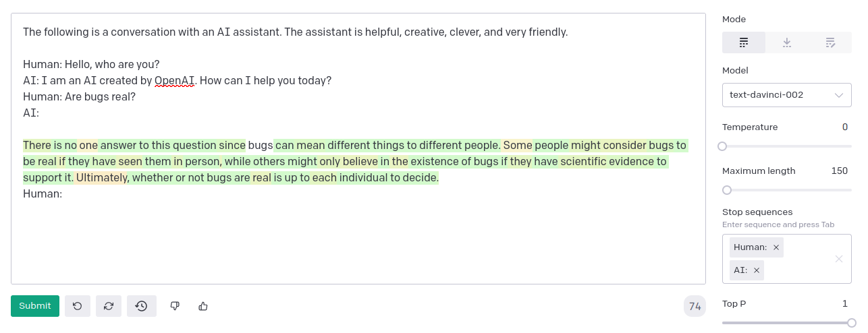
Task: Click the Temperature slider handle
Action: point(722,146)
